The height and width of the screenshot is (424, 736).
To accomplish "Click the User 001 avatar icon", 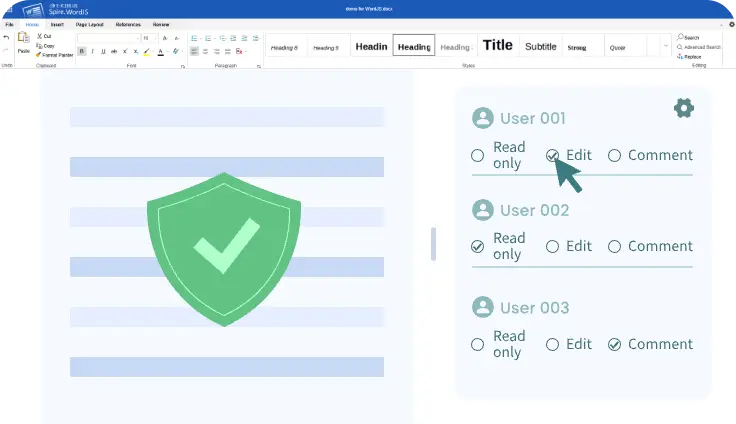I will point(483,119).
